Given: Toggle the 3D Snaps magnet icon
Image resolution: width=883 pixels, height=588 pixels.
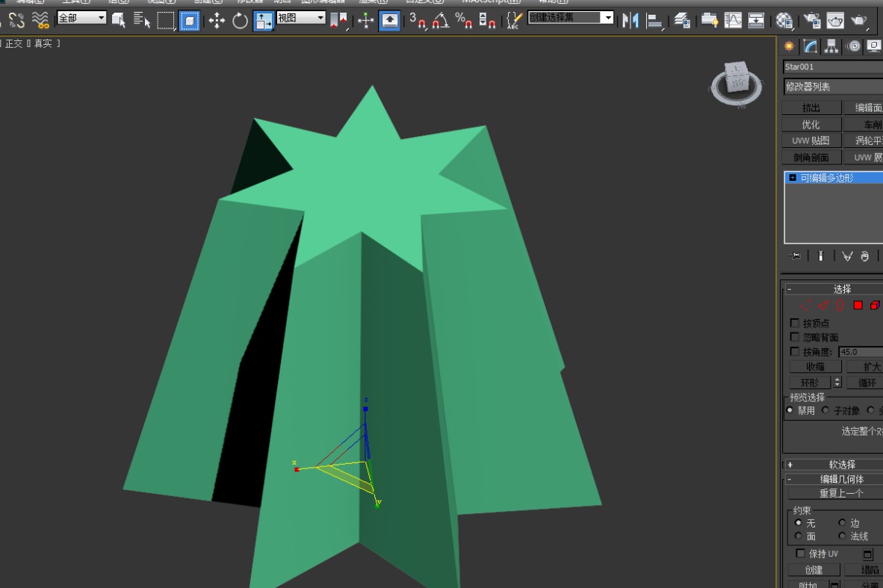Looking at the screenshot, I should [x=418, y=21].
